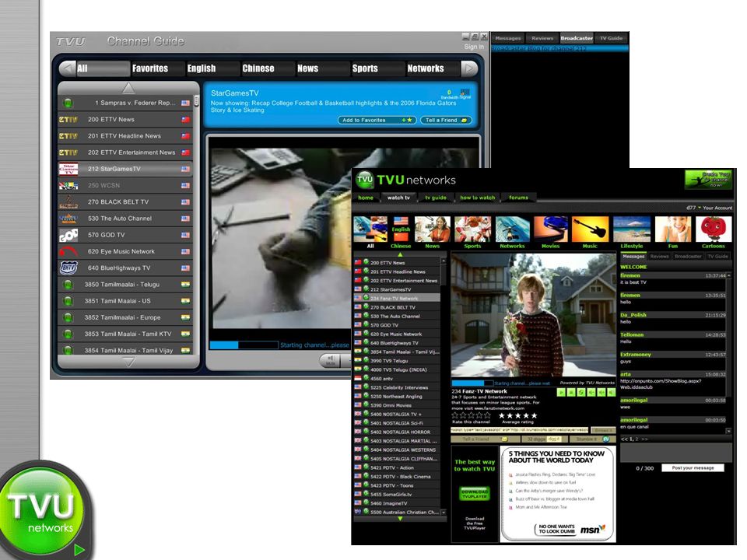The image size is (747, 560).
Task: Click the TVU networks logo in website header
Action: point(406,180)
